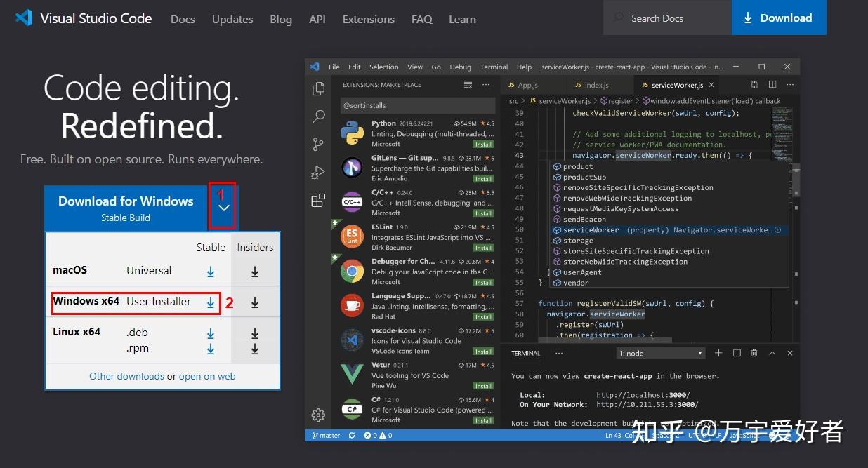Open the Search view in the activity bar

(x=318, y=116)
